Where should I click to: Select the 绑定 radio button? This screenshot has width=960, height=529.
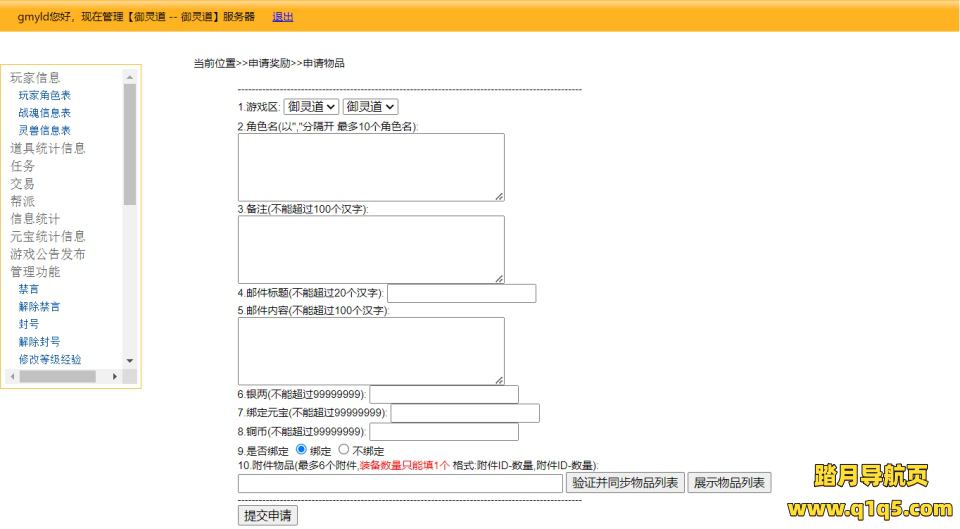pyautogui.click(x=302, y=450)
